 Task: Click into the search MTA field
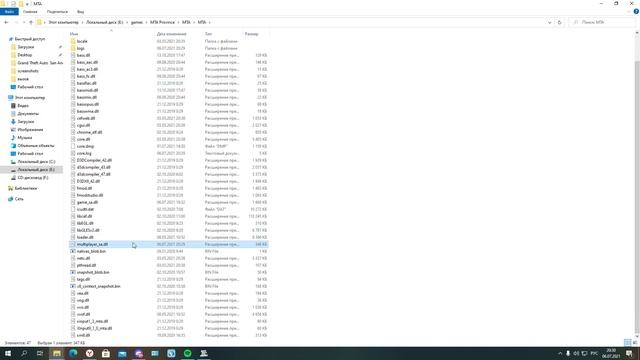point(602,22)
